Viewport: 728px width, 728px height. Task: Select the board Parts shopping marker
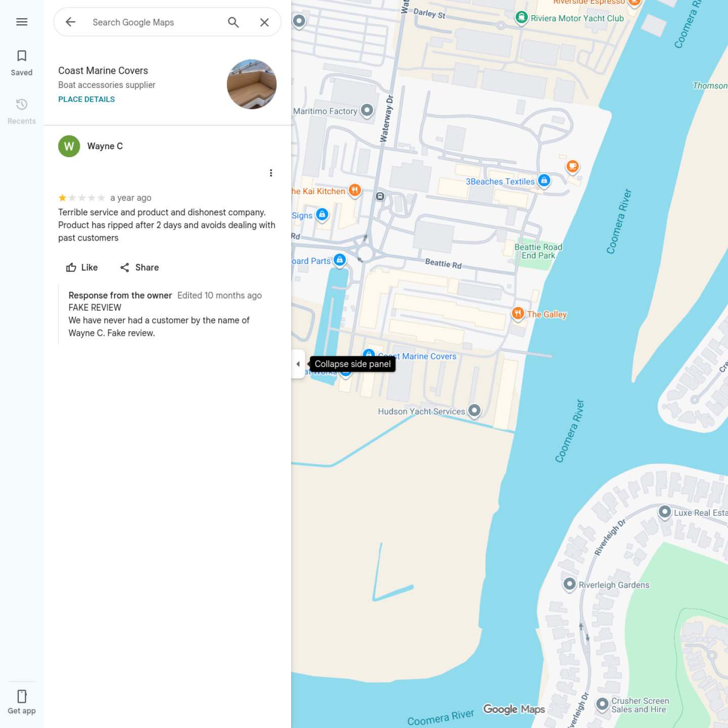pyautogui.click(x=340, y=260)
